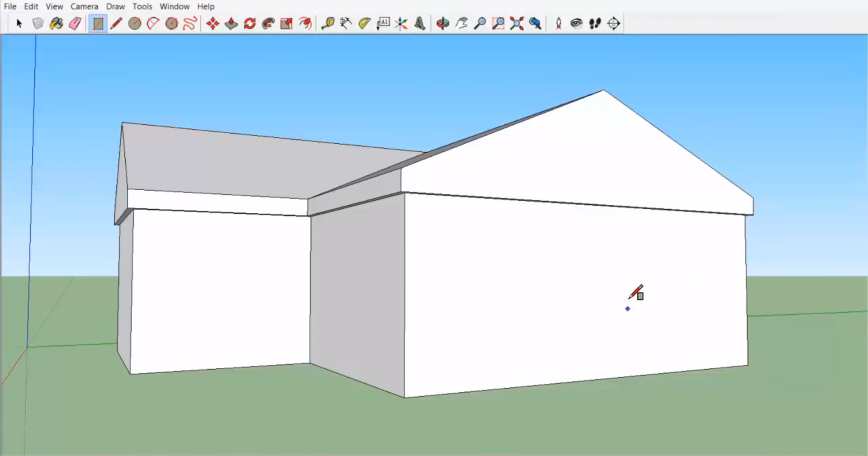Screen dimensions: 868x456
Task: Select the Push/Pull tool
Action: tap(231, 24)
